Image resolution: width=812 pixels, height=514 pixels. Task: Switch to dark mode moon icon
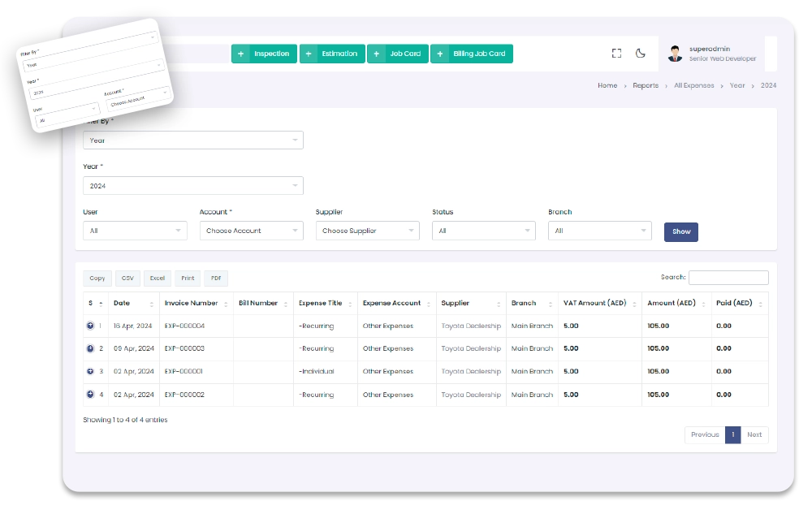(x=640, y=54)
